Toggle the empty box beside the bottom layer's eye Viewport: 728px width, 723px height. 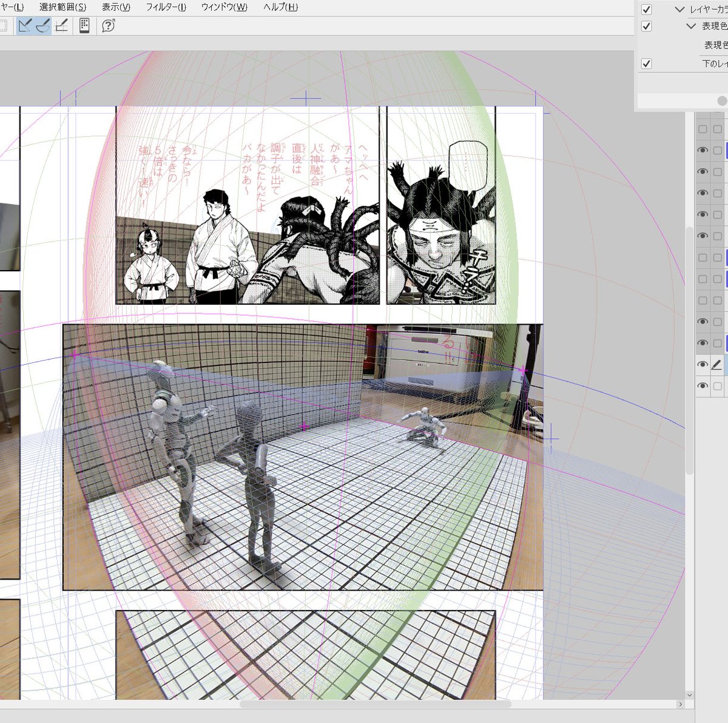pos(717,386)
